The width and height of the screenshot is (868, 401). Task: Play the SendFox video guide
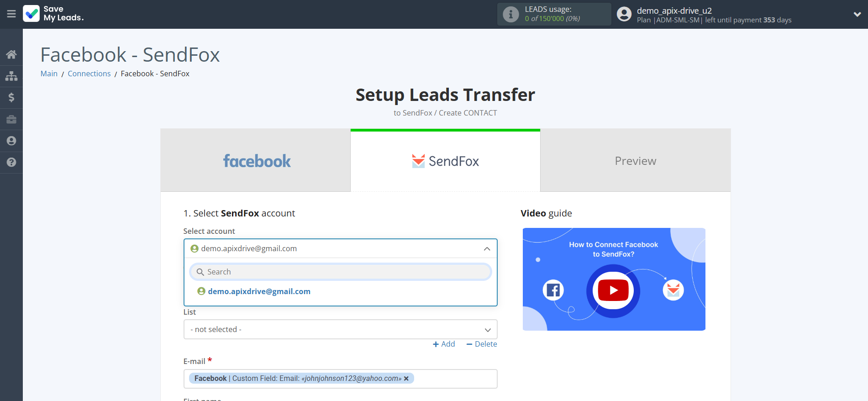point(613,290)
